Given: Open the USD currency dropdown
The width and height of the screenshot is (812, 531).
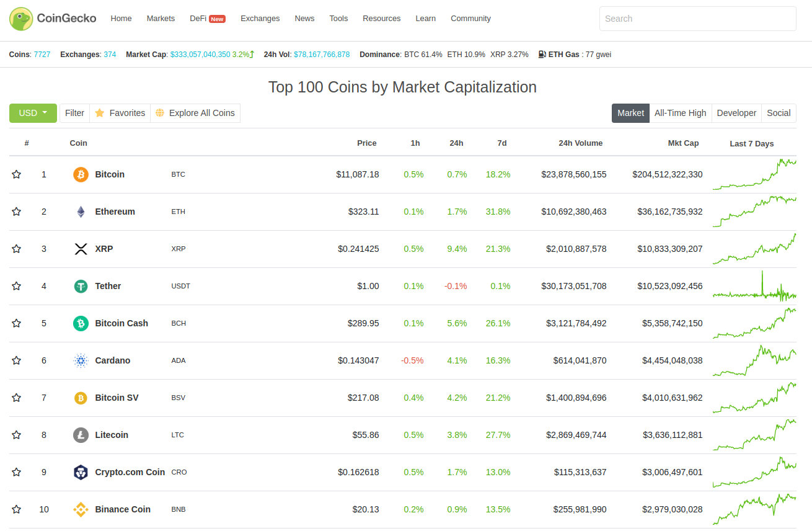Looking at the screenshot, I should (x=33, y=113).
